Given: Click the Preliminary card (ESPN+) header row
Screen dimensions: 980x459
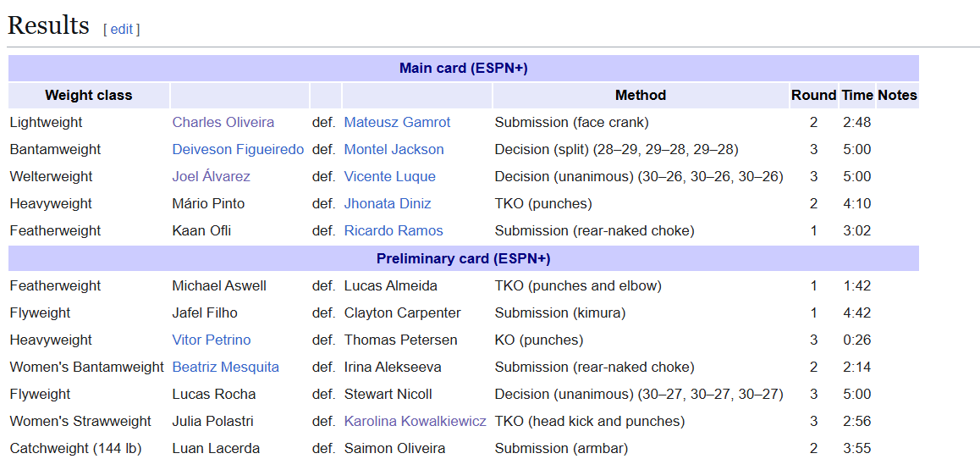Looking at the screenshot, I should point(463,258).
